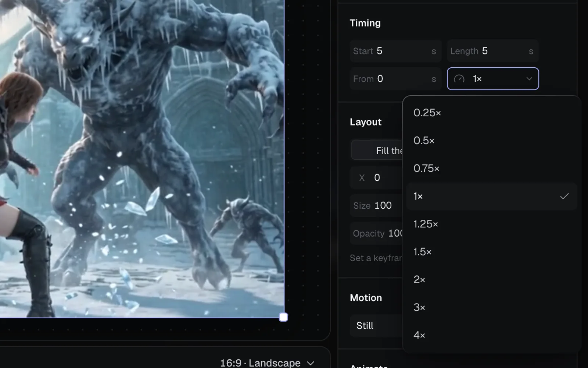This screenshot has width=588, height=368.
Task: Select the checked 1× speed option
Action: coord(491,196)
